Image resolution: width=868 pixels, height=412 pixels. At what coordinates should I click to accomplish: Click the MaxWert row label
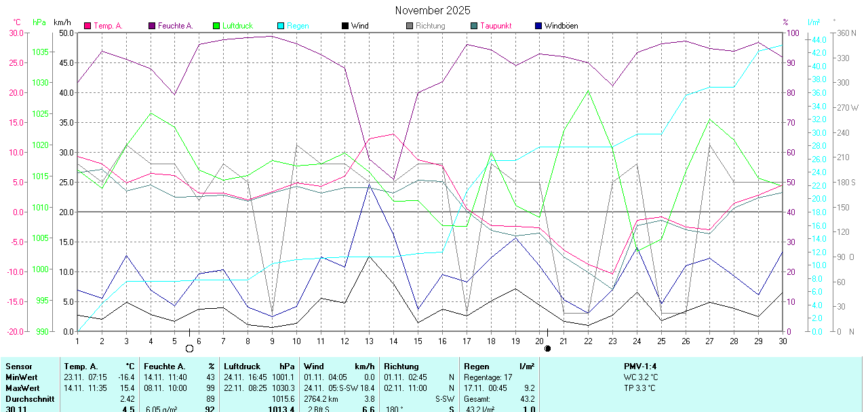click(x=22, y=388)
